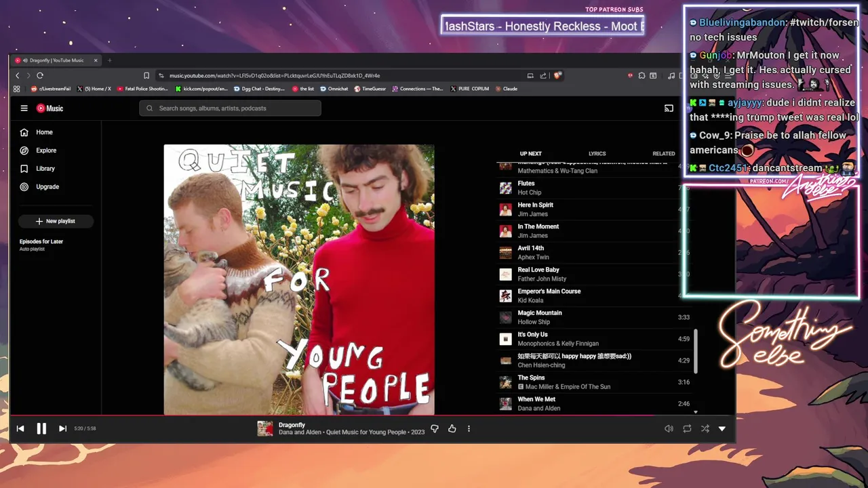Click the bookmark page icon in address bar
868x488 pixels.
pos(146,75)
